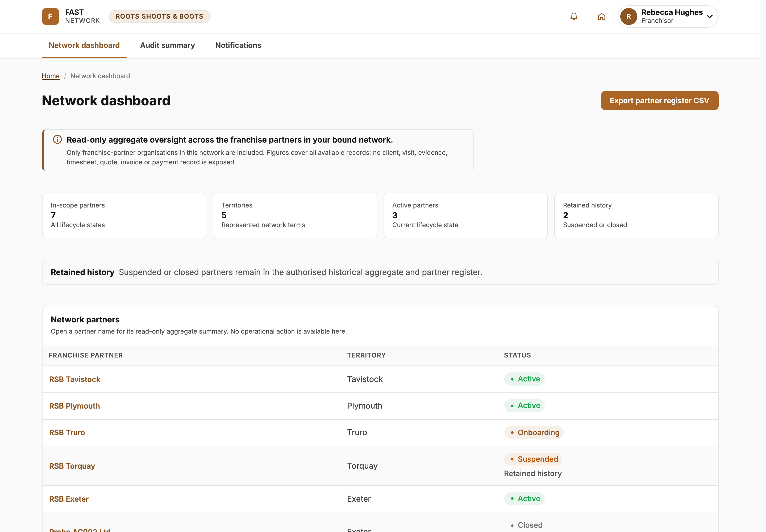Open RSB Tavistock partner summary
This screenshot has height=532, width=766.
[75, 379]
